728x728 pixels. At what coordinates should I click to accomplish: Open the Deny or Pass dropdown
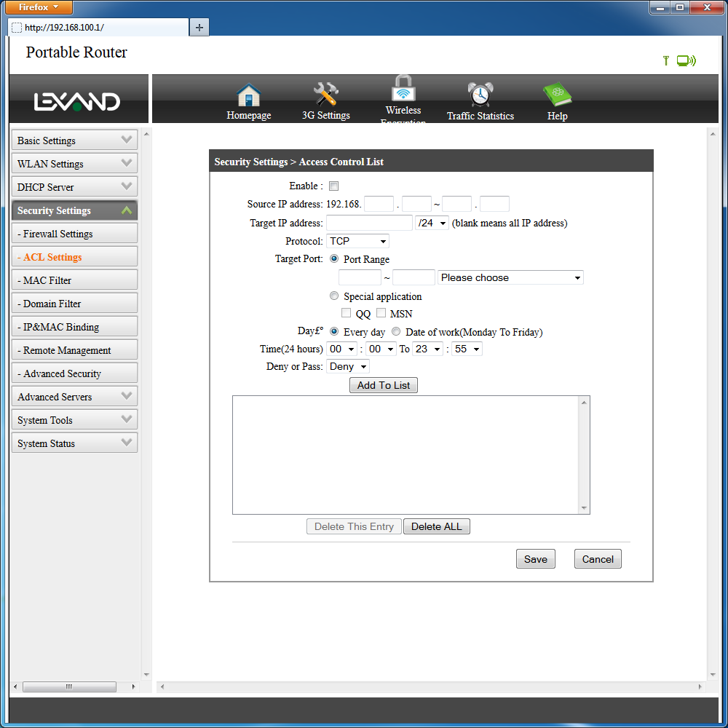tap(348, 366)
